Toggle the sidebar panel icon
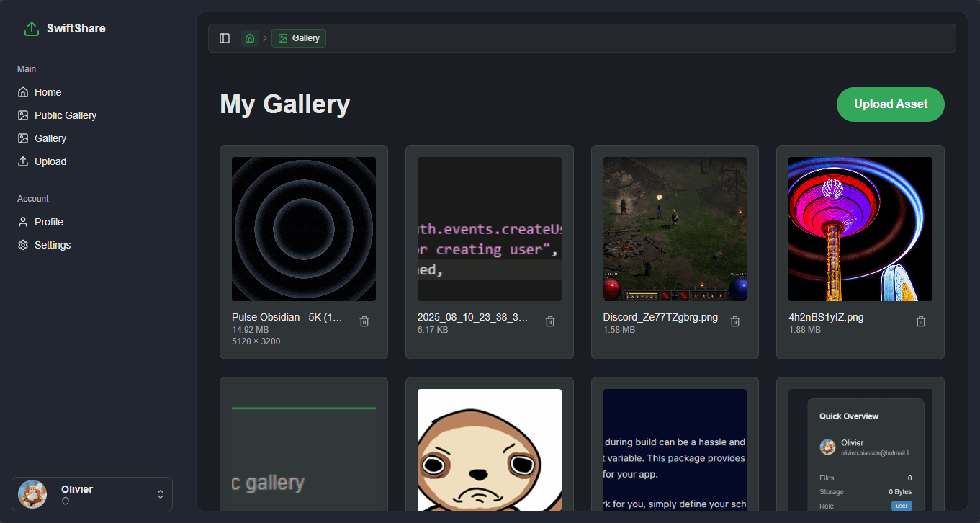Image resolution: width=980 pixels, height=523 pixels. pos(225,38)
